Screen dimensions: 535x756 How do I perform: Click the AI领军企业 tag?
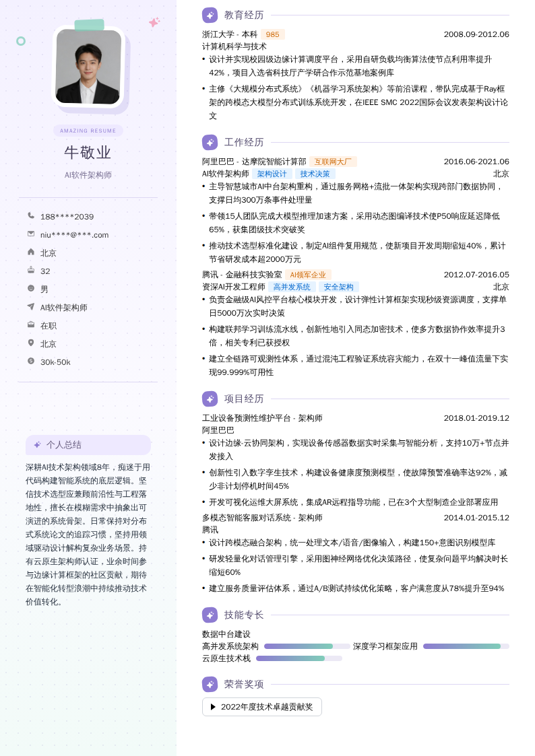(x=308, y=275)
